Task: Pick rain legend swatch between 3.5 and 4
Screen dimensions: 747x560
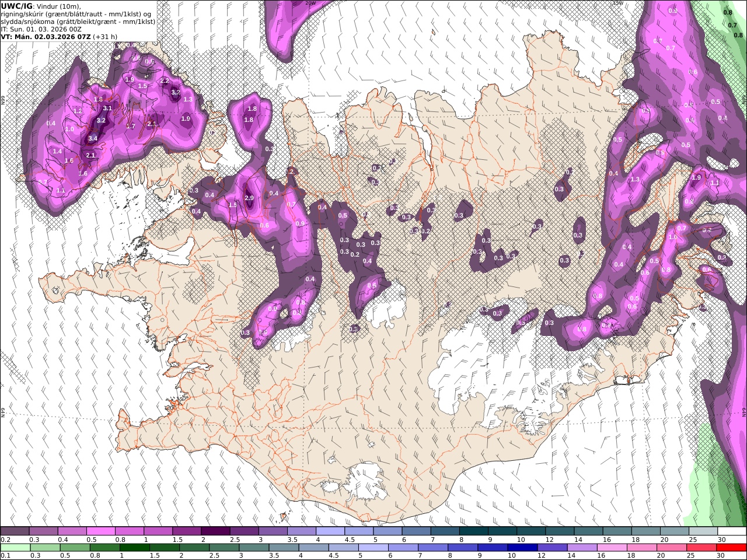Action: [284, 548]
